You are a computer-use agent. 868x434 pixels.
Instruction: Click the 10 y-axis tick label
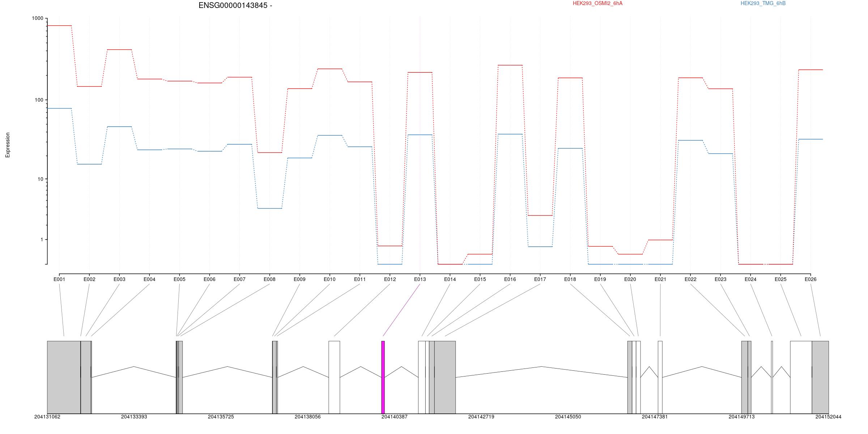pos(40,179)
